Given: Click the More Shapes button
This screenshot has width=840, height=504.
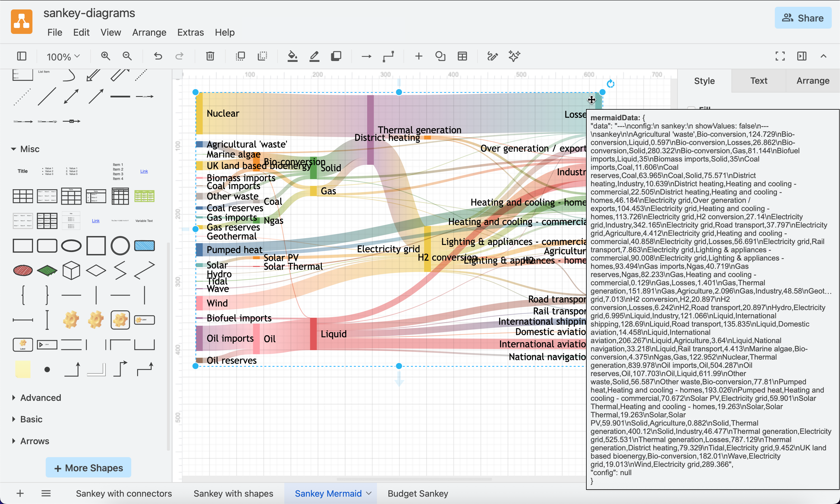Looking at the screenshot, I should pyautogui.click(x=88, y=468).
